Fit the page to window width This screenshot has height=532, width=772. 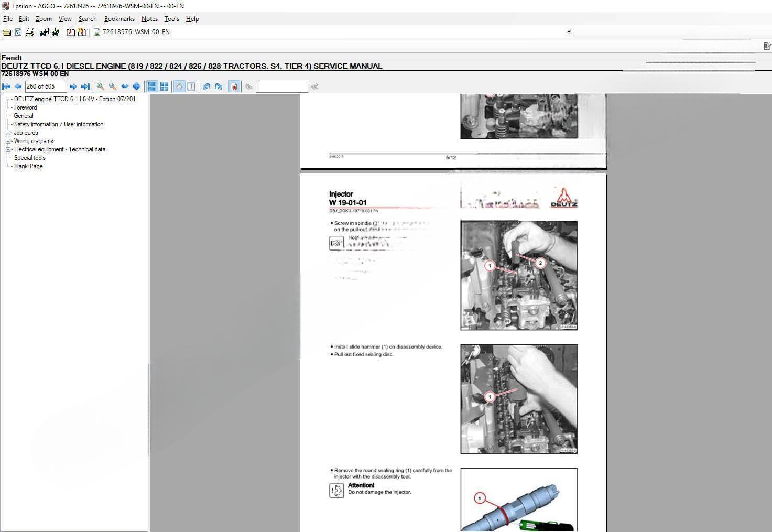coord(125,86)
